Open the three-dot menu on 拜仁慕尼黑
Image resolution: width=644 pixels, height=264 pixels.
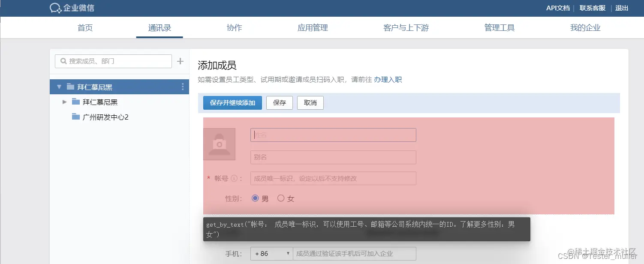pyautogui.click(x=183, y=87)
